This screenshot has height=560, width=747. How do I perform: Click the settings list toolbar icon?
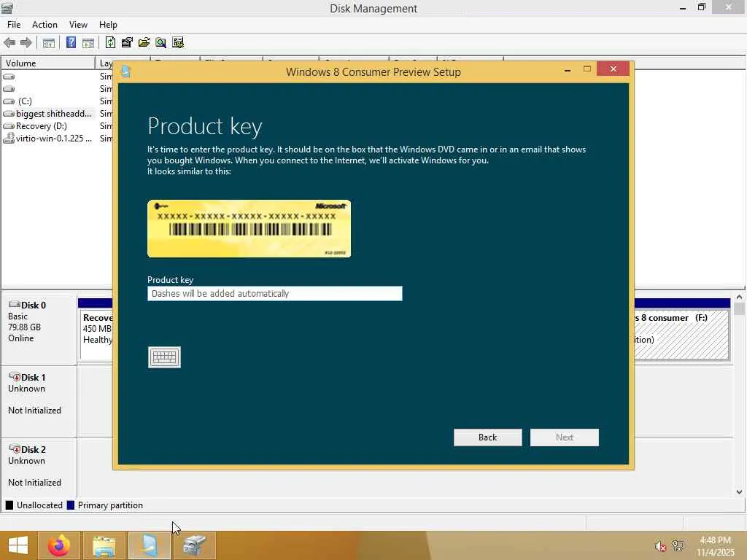[178, 43]
